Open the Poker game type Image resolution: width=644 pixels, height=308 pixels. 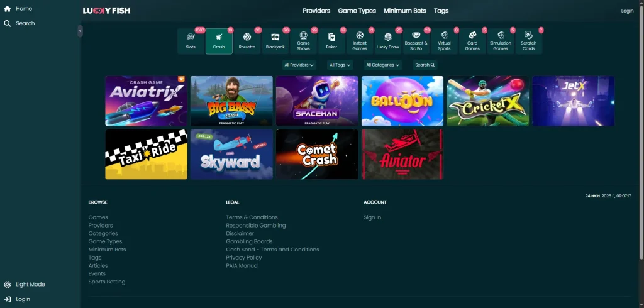tap(331, 41)
